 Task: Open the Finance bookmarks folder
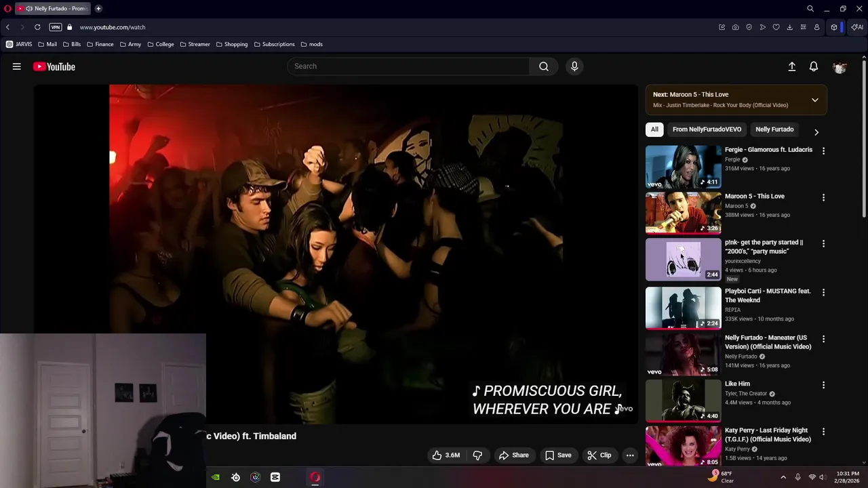pos(100,44)
